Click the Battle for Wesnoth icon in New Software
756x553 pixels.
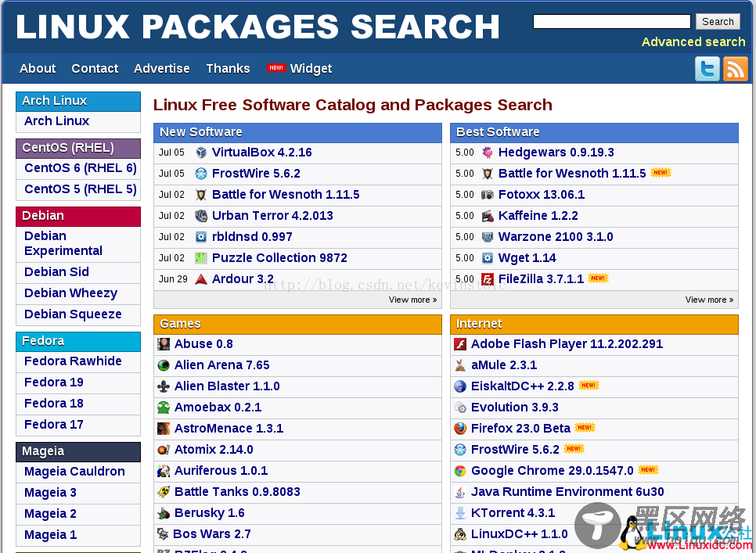[x=201, y=195]
